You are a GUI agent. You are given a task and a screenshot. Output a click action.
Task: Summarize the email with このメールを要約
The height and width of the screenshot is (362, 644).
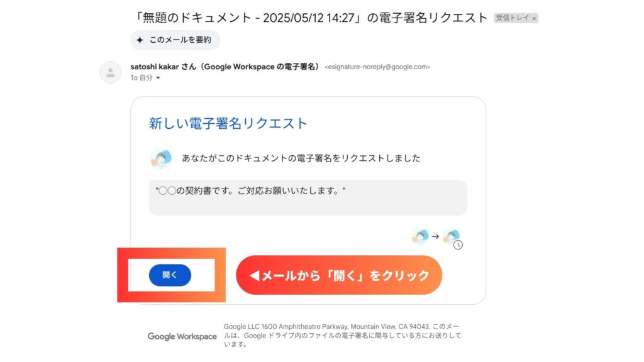(x=175, y=40)
